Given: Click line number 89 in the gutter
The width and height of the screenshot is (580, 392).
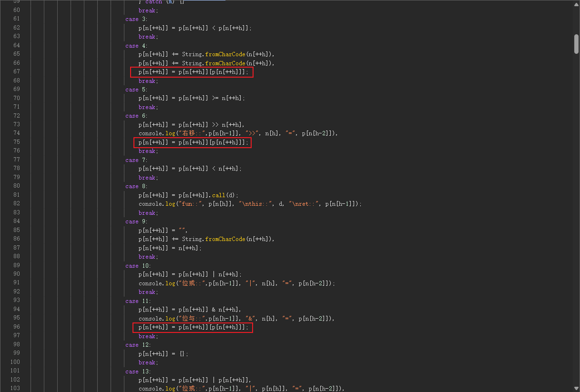Looking at the screenshot, I should click(17, 266).
